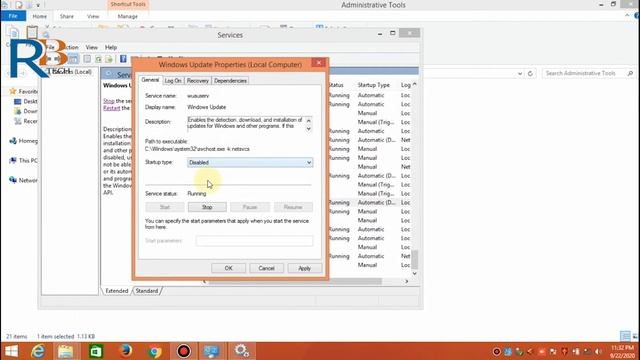Open the View menu in Services window

click(91, 47)
